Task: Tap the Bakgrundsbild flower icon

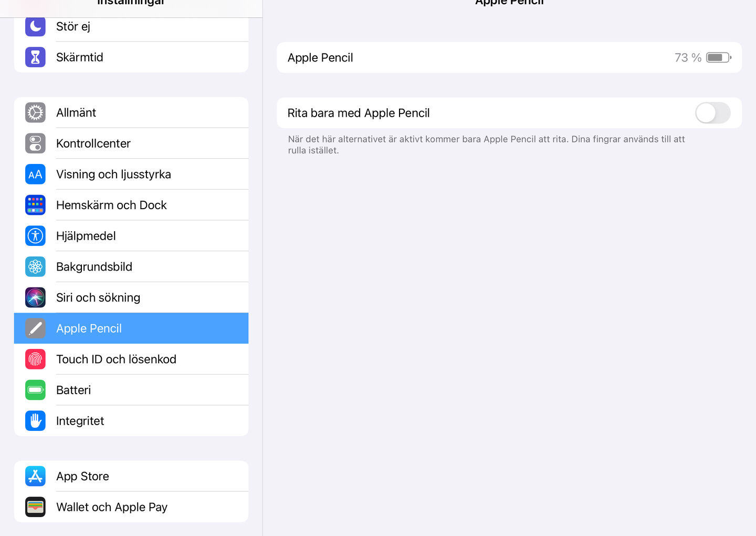Action: (35, 267)
